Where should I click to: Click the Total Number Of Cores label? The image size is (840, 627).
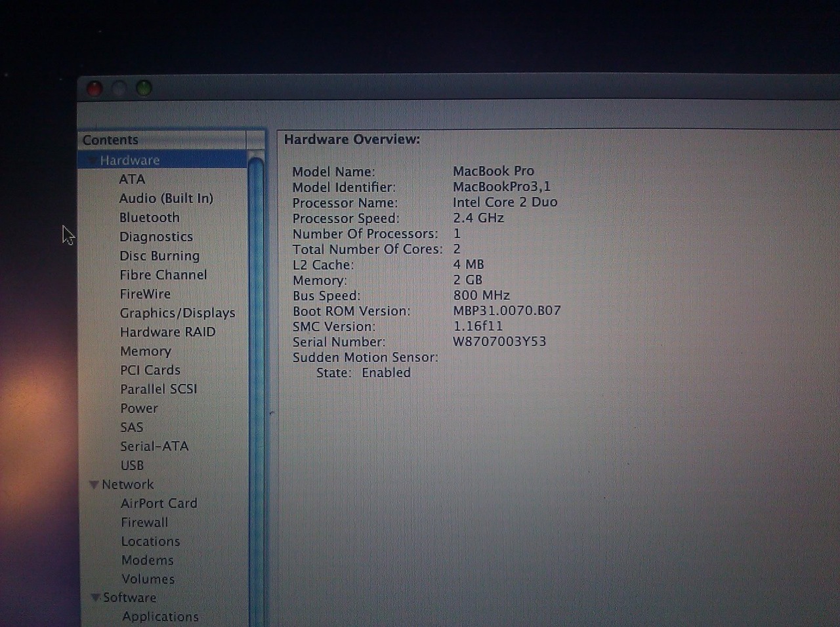click(367, 249)
